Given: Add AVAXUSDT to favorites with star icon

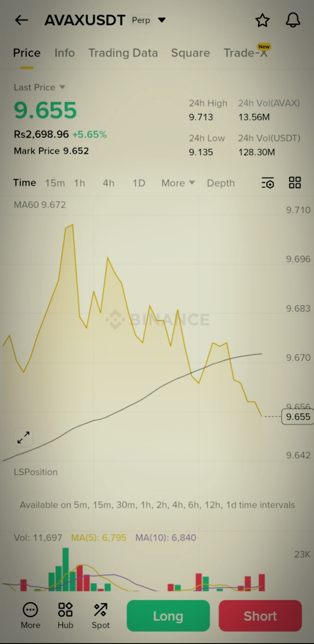Looking at the screenshot, I should (262, 20).
